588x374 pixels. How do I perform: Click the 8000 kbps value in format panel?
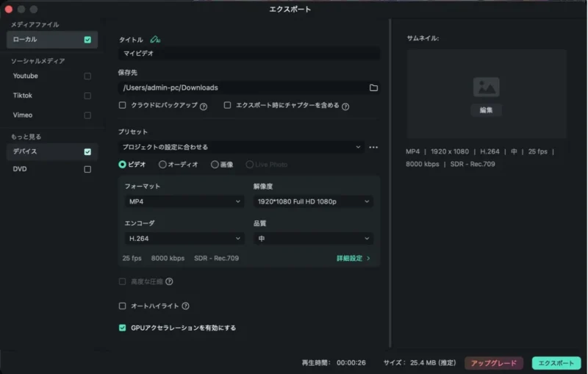[x=168, y=258]
